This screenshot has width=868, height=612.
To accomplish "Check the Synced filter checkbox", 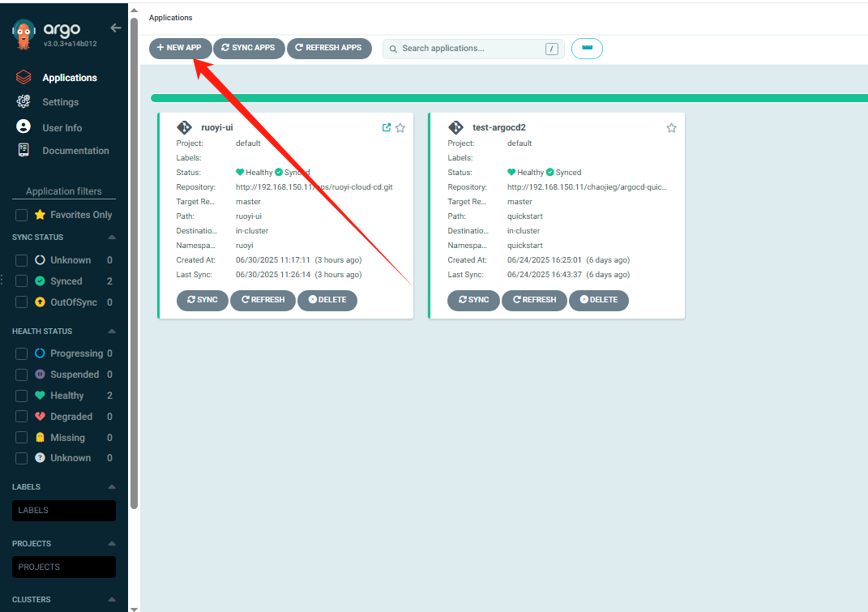I will coord(22,281).
